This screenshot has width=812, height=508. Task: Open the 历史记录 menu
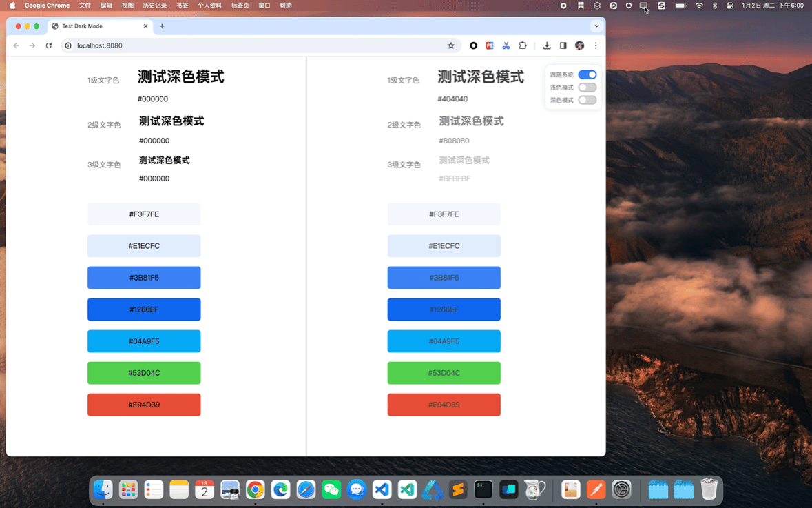tap(155, 6)
